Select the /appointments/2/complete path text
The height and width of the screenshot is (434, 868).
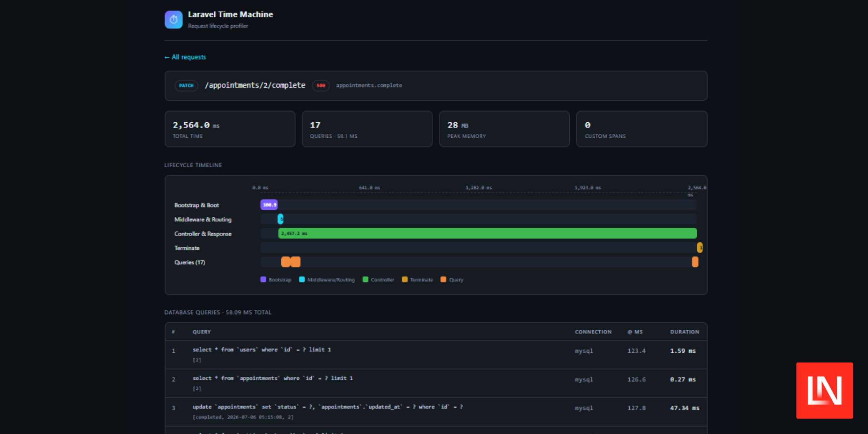255,85
